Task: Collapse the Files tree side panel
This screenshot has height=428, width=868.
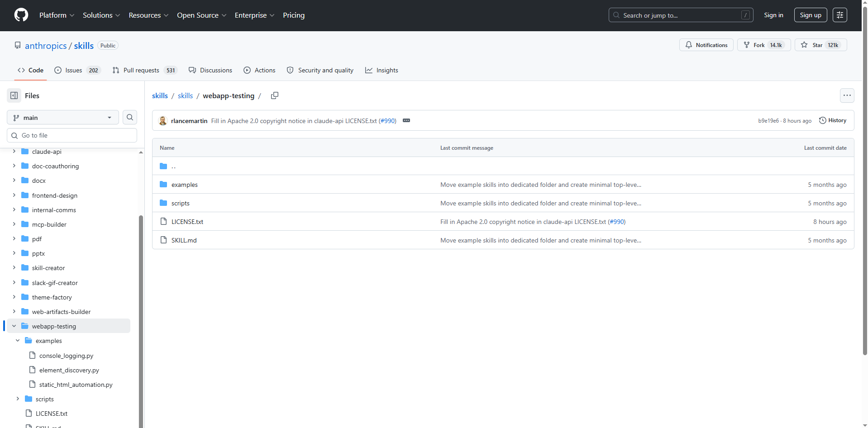Action: pyautogui.click(x=14, y=95)
